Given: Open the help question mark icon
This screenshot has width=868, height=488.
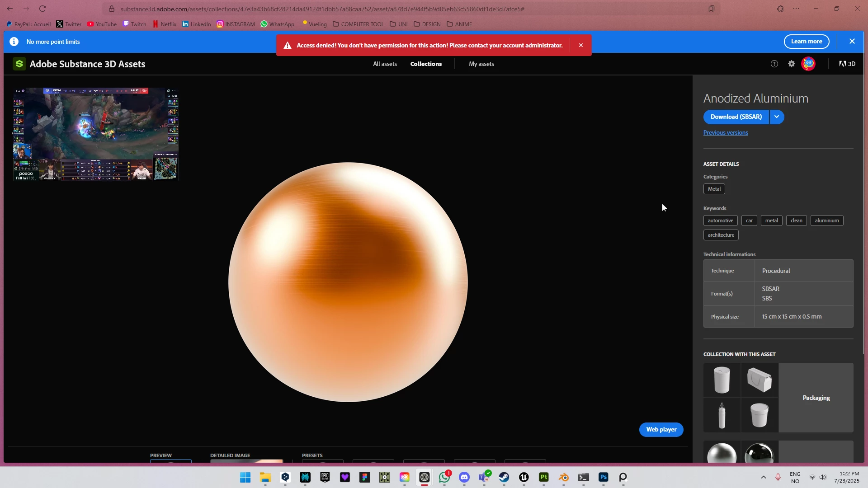Looking at the screenshot, I should [774, 64].
